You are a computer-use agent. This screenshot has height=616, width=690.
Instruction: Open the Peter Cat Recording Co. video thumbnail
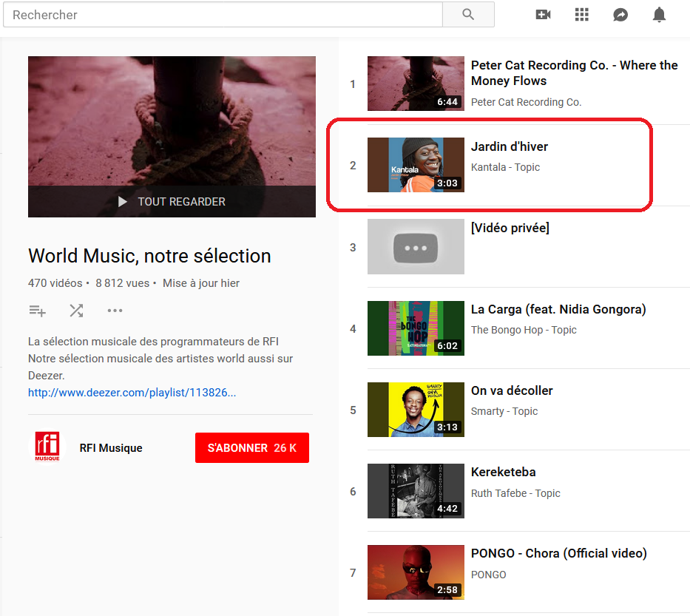pyautogui.click(x=416, y=84)
